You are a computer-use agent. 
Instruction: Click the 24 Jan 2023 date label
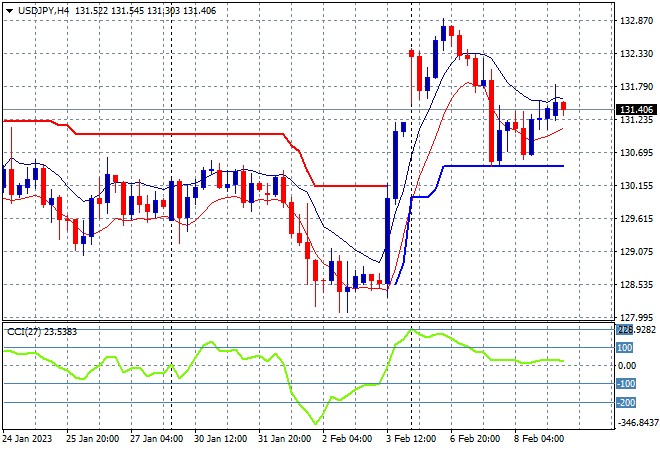(27, 439)
